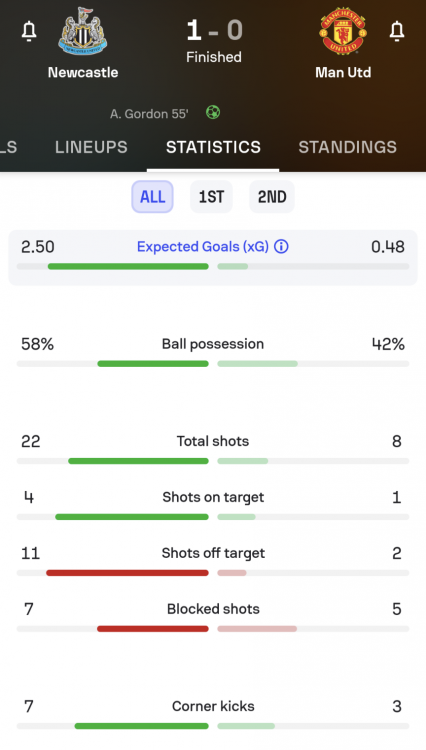This screenshot has width=426, height=750.
Task: Tap the A. Gordon 55' scorer text
Action: [149, 114]
